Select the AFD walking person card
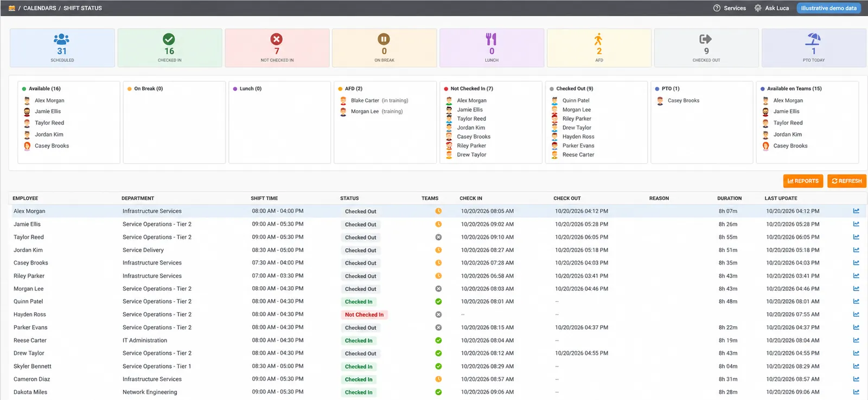868x400 pixels. click(x=599, y=48)
